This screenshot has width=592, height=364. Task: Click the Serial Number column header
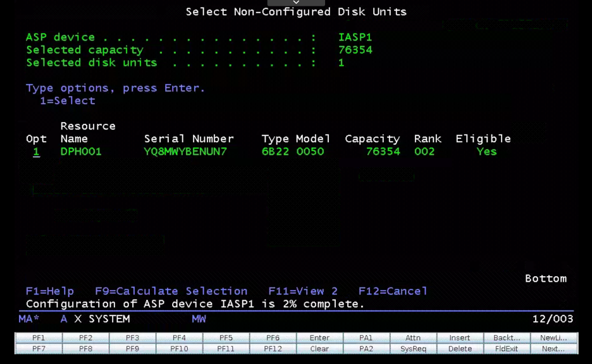pos(188,139)
